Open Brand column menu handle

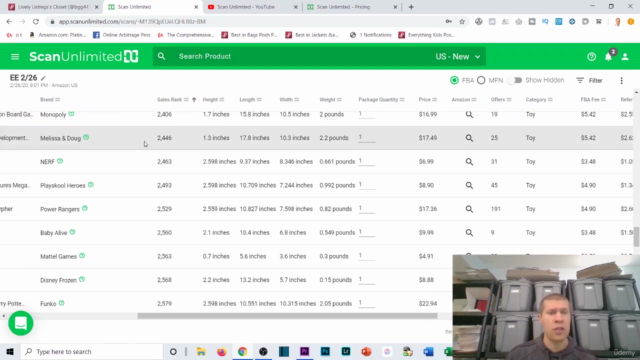tap(58, 100)
